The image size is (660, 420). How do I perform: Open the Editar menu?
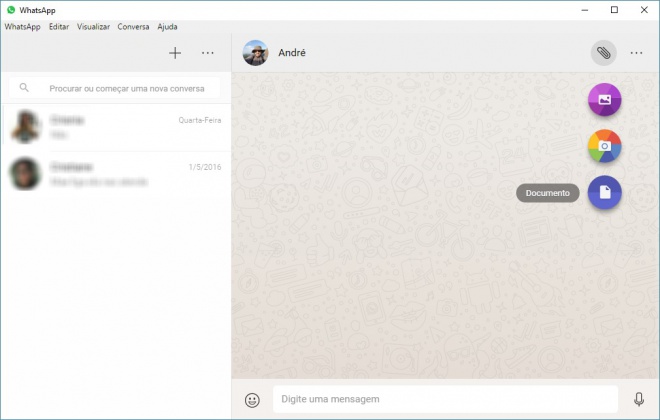(59, 27)
